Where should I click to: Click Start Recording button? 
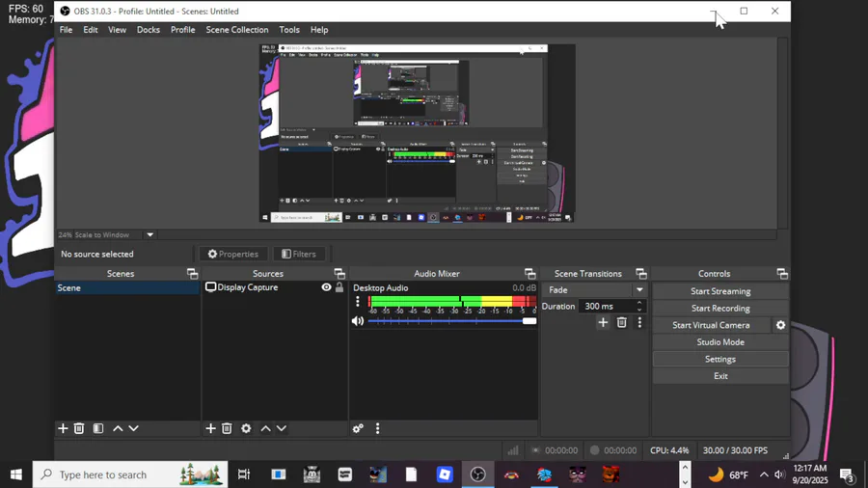tap(720, 309)
